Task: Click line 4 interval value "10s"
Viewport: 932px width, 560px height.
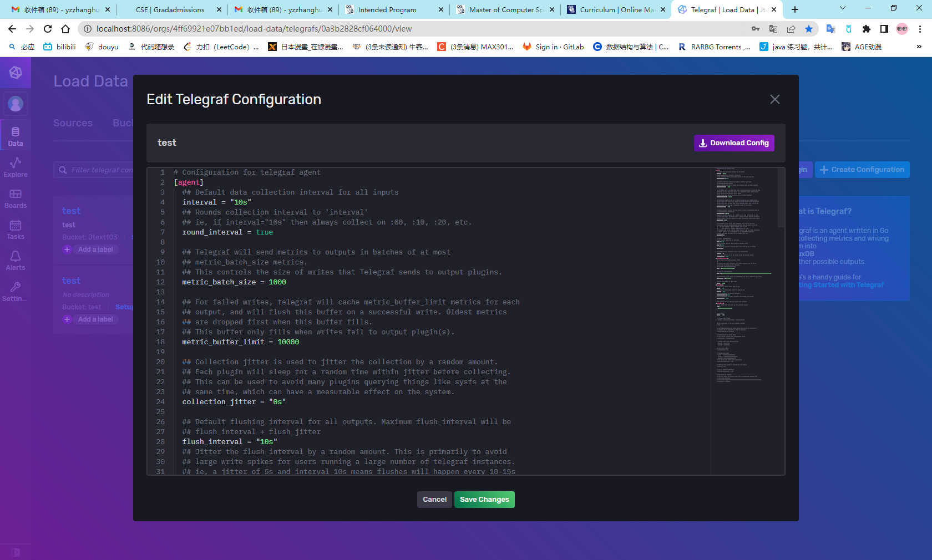Action: [x=241, y=202]
